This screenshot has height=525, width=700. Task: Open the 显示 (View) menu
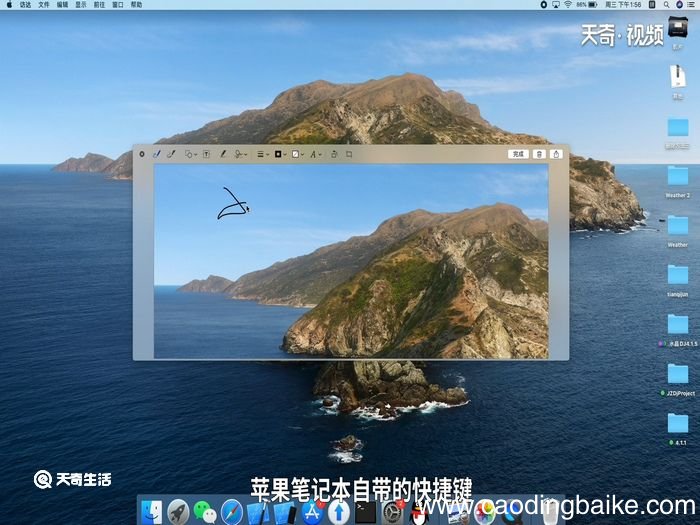[81, 4]
